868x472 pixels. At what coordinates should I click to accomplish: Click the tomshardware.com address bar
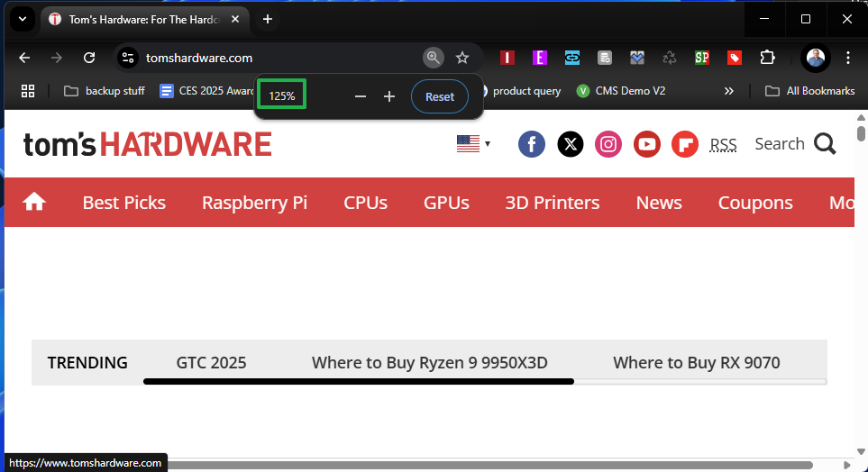pyautogui.click(x=270, y=58)
